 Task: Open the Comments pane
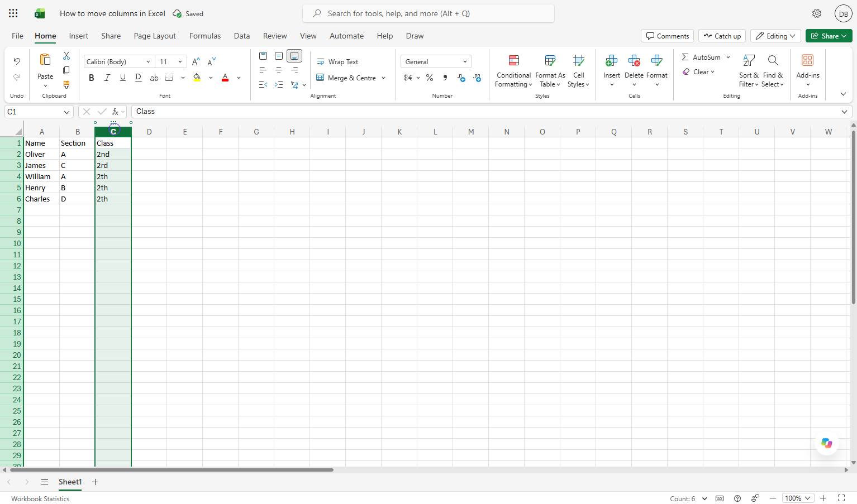(x=668, y=36)
